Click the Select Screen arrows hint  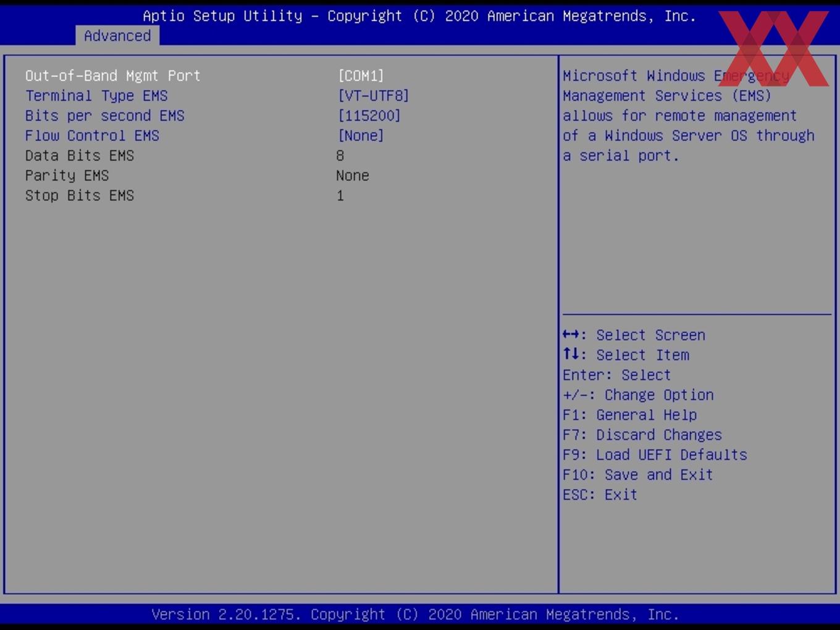pyautogui.click(x=634, y=335)
